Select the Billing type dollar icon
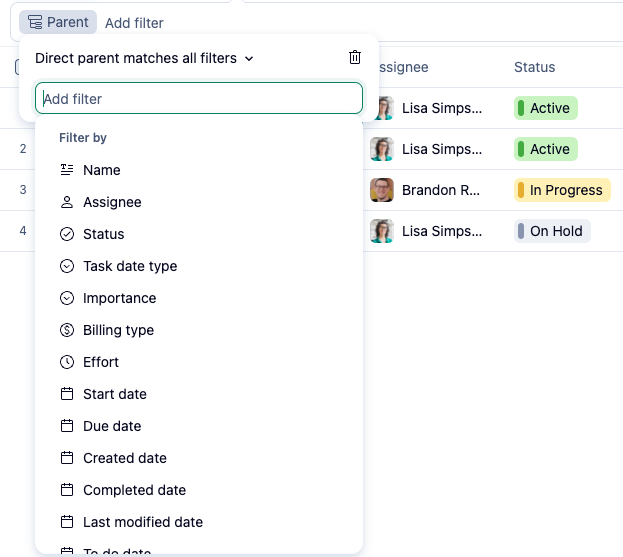Screen dimensions: 623x557 click(67, 330)
